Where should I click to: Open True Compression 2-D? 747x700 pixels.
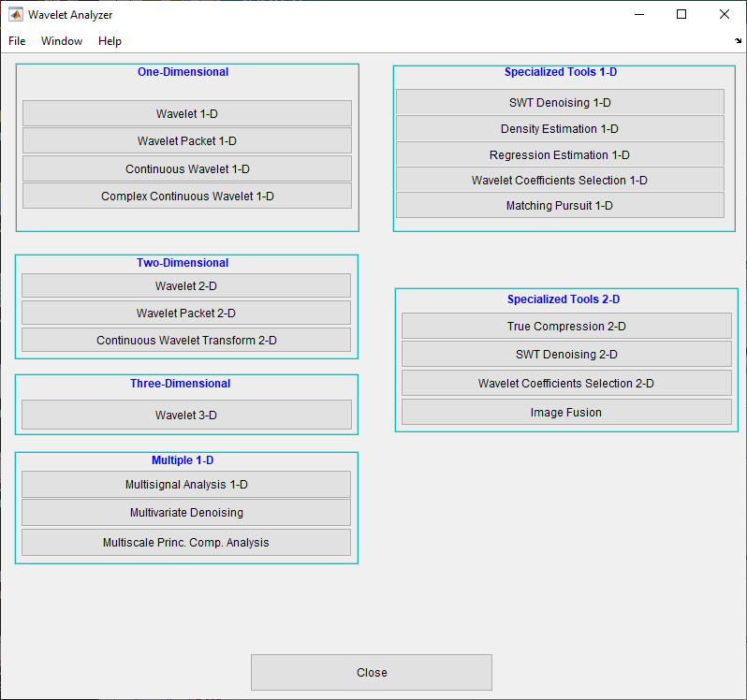[x=566, y=326]
